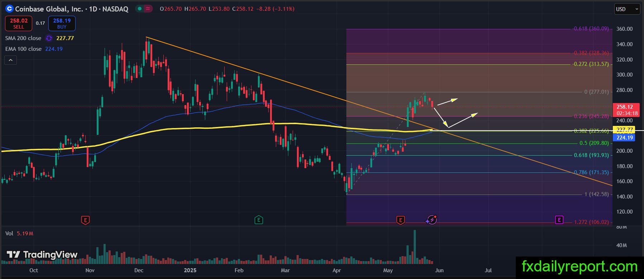Select the 1.272 (106.02) Fibonacci label
The width and height of the screenshot is (644, 279).
click(591, 222)
